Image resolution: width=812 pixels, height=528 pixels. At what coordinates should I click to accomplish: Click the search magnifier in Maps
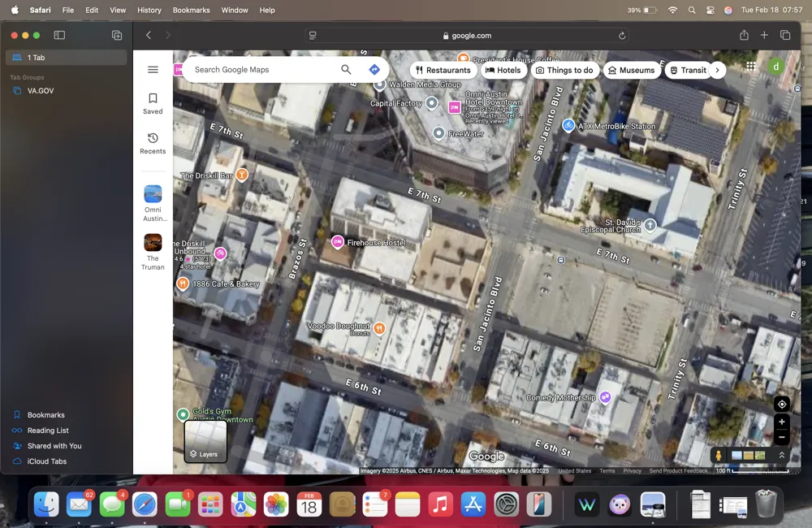point(346,70)
